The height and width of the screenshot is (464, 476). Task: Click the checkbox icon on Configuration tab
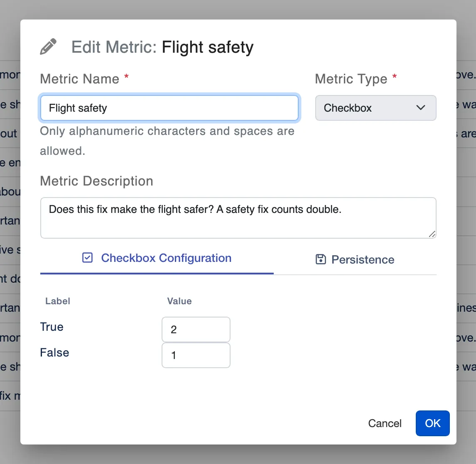tap(87, 258)
